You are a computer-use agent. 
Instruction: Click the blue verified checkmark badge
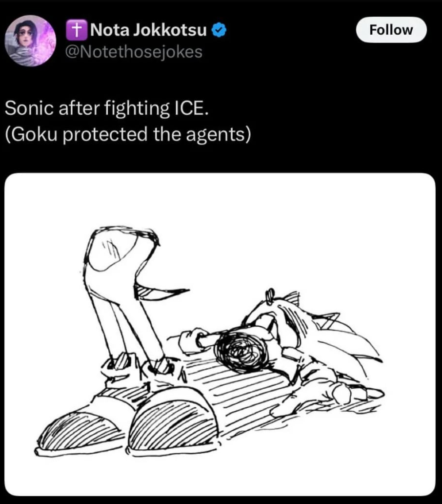click(x=219, y=31)
